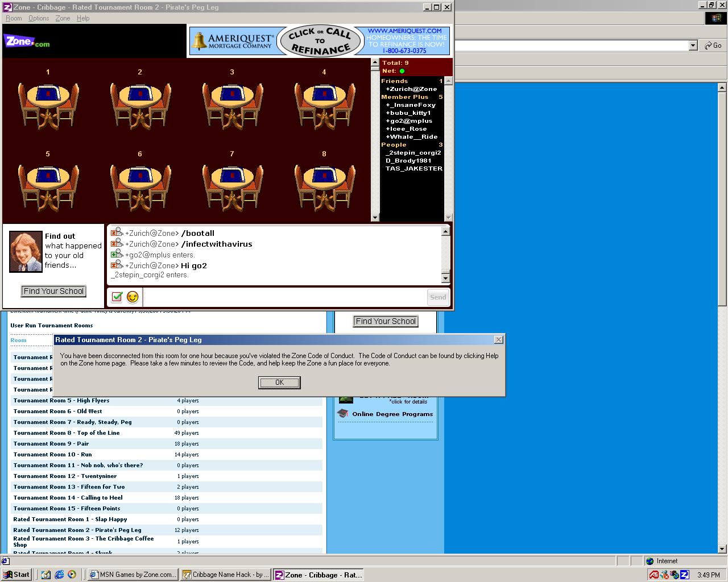The width and height of the screenshot is (728, 582).
Task: Toggle the green checkmark chat icon
Action: click(x=117, y=297)
